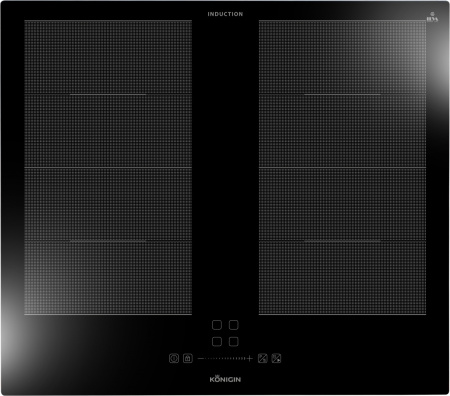Select the front-left zone selector square
Image resolution: width=450 pixels, height=396 pixels.
217,342
